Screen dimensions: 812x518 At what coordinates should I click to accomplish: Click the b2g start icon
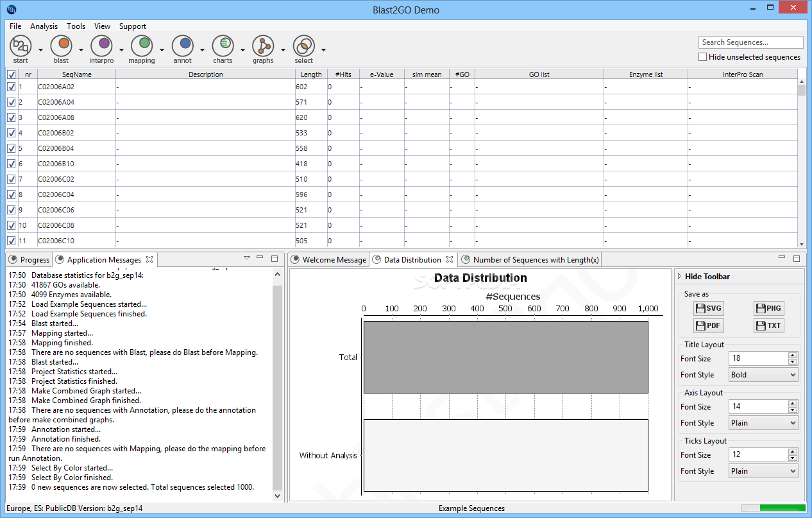click(x=21, y=46)
